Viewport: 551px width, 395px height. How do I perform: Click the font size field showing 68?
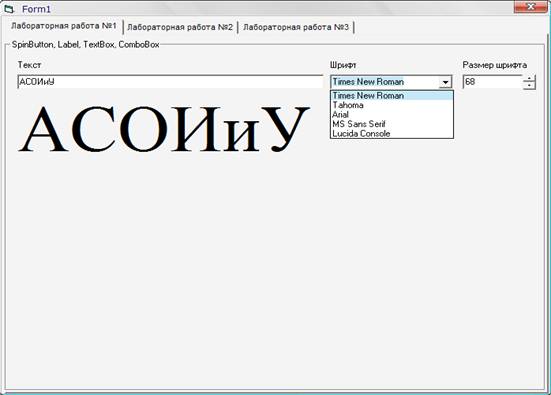click(x=493, y=82)
